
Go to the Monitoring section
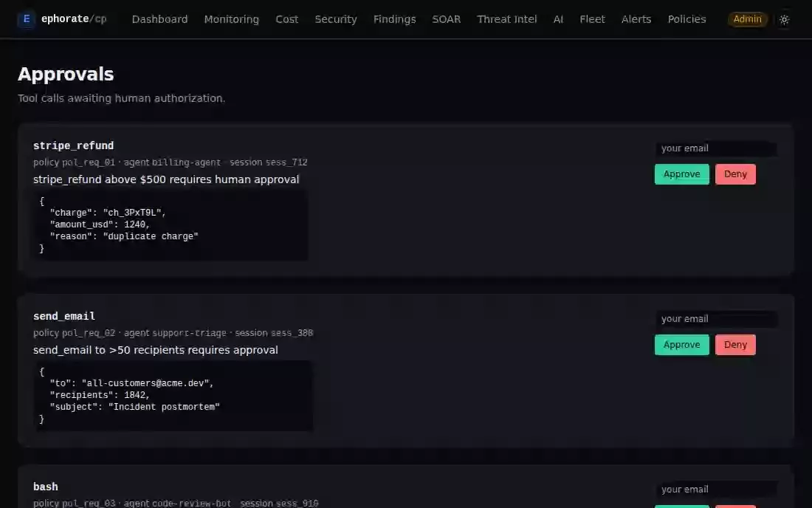[x=232, y=19]
